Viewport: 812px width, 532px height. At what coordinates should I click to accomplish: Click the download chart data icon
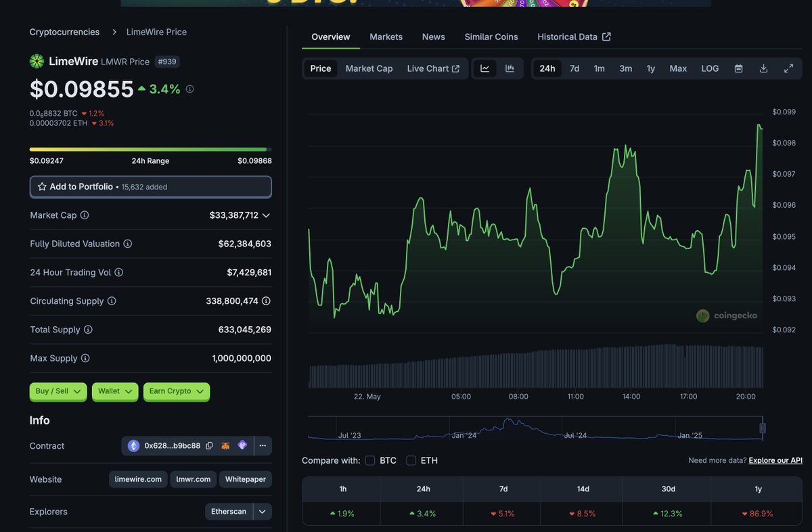pos(763,68)
